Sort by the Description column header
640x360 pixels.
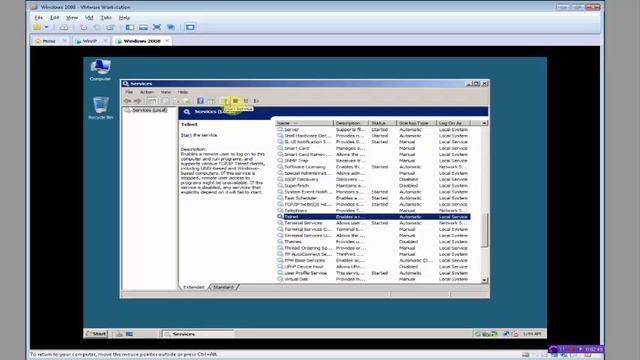[x=351, y=123]
